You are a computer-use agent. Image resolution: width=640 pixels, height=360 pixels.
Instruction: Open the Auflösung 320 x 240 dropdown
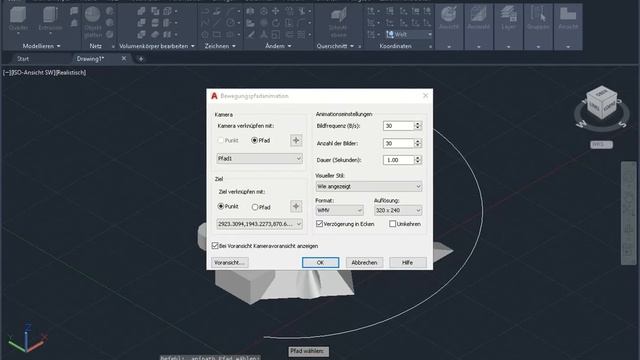coord(398,211)
